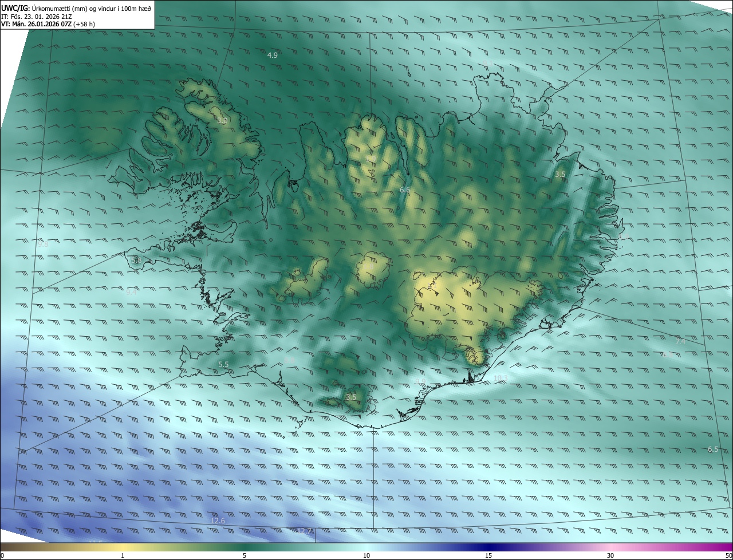The height and width of the screenshot is (560, 733).
Task: Click the 12.6 value label on the map
Action: coord(218,521)
